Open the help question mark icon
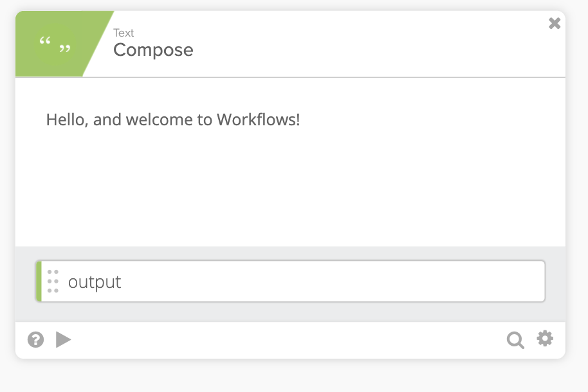Image resolution: width=588 pixels, height=392 pixels. pos(36,339)
